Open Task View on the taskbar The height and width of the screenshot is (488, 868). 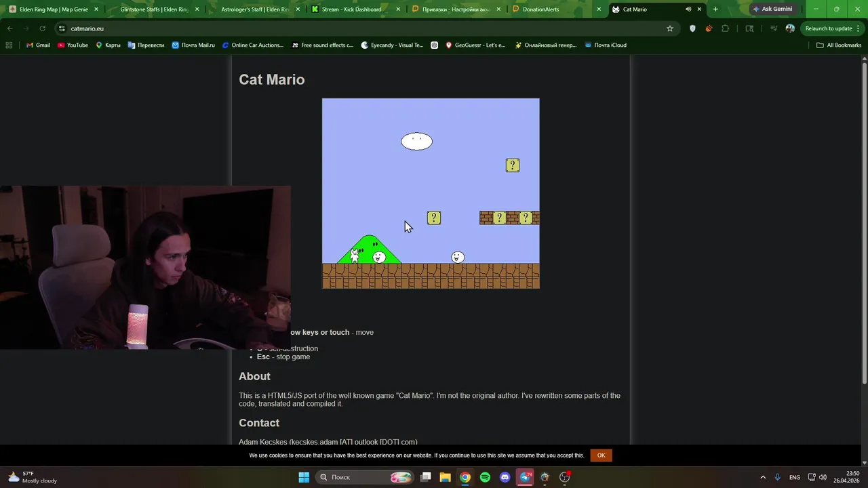click(425, 477)
